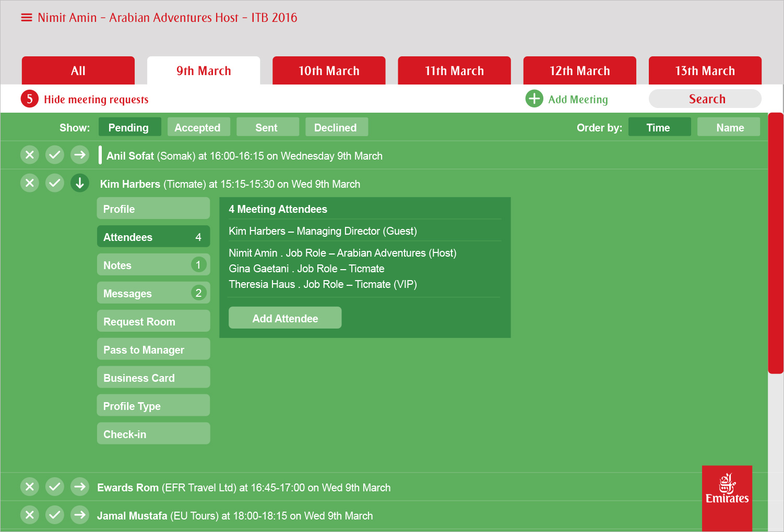Viewport: 784px width, 532px height.
Task: Click the red vertical scrollbar
Action: tap(776, 243)
